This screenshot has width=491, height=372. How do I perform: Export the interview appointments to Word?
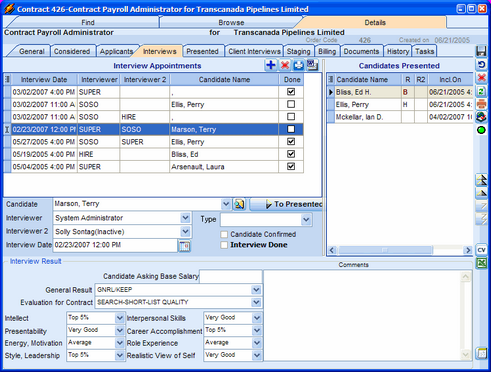coord(312,65)
